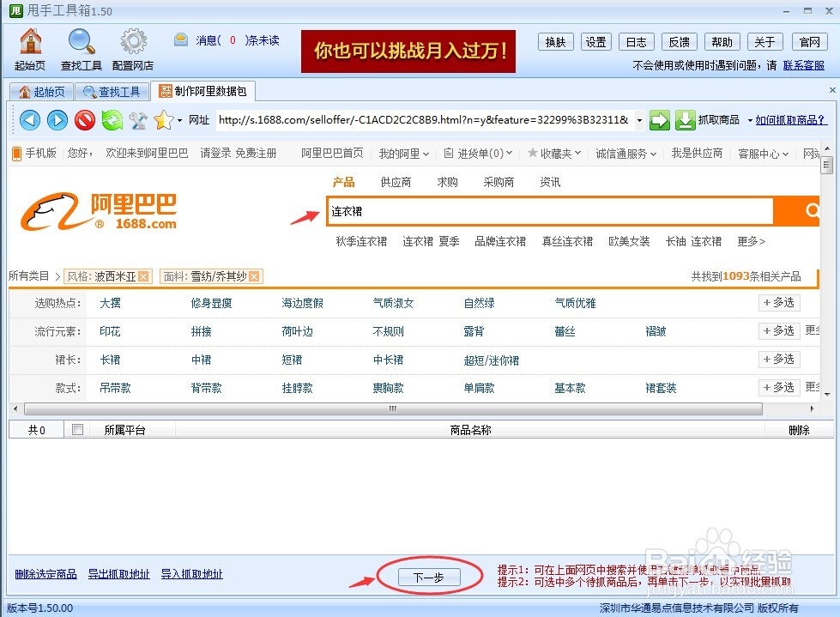Open the URL address dropdown arrow

pyautogui.click(x=639, y=120)
